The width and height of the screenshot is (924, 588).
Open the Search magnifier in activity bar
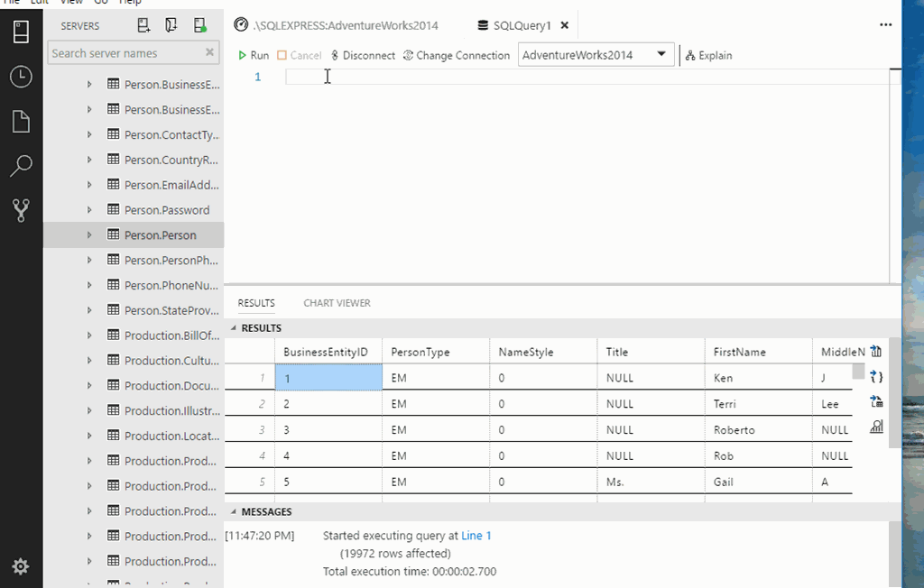tap(22, 166)
